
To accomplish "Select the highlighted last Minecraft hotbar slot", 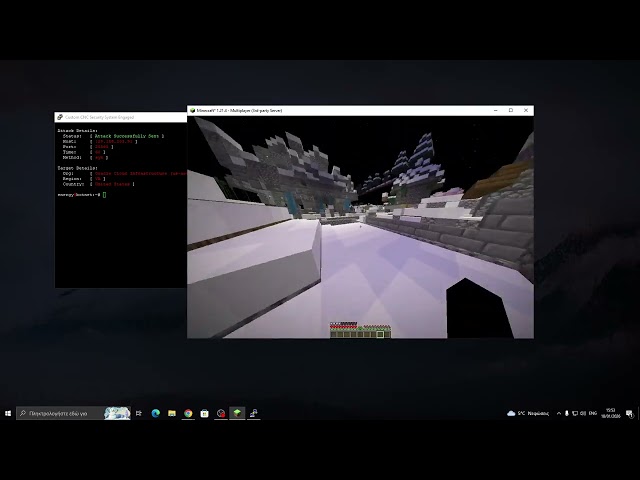I will tap(380, 335).
